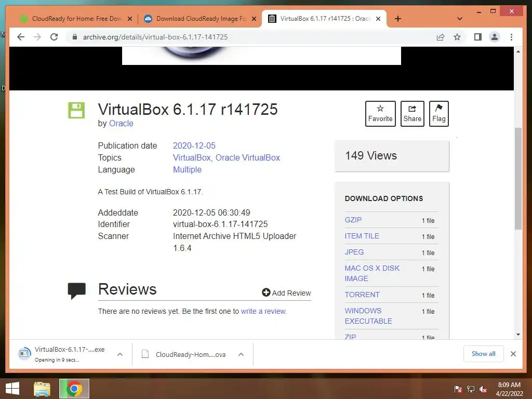This screenshot has height=399, width=532.
Task: Show all downloads
Action: tap(484, 354)
